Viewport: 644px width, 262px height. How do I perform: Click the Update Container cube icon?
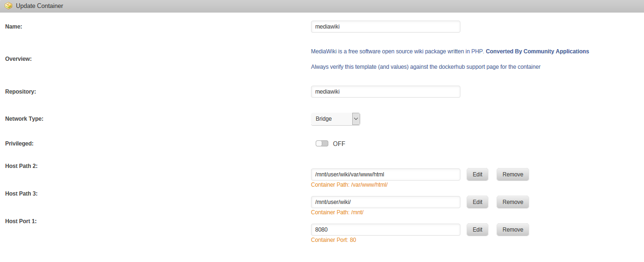pos(8,6)
